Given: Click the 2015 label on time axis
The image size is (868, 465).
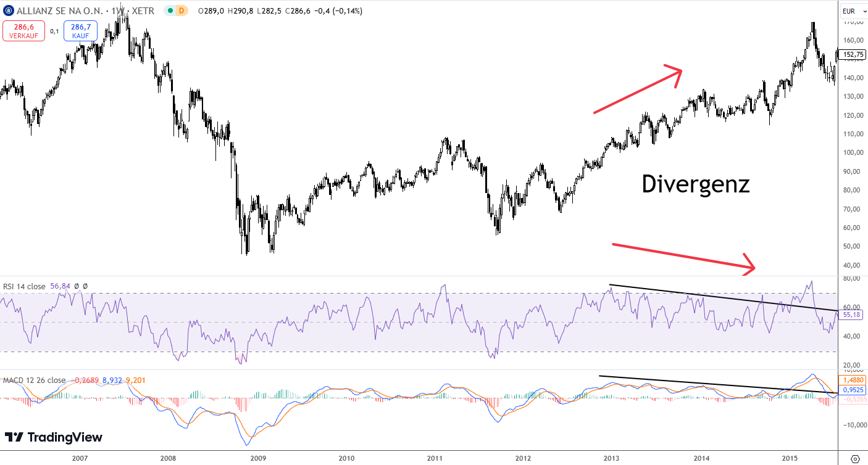Looking at the screenshot, I should (x=791, y=458).
